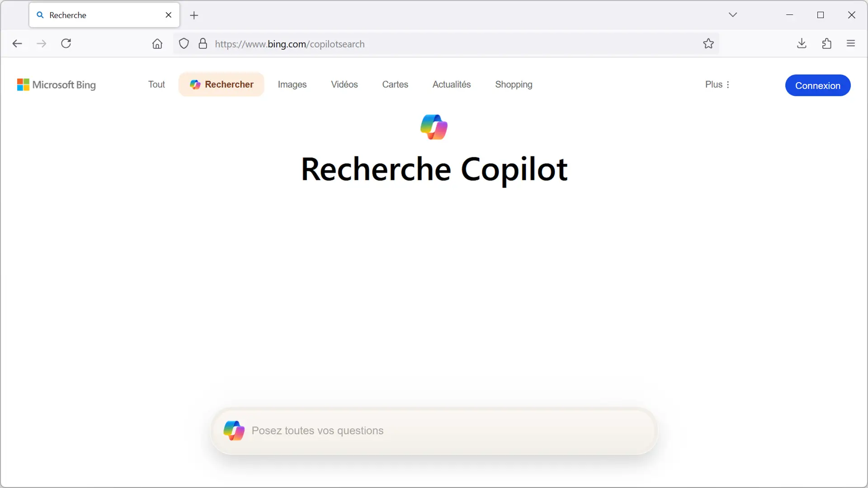Switch to the Tout tab

pos(156,84)
